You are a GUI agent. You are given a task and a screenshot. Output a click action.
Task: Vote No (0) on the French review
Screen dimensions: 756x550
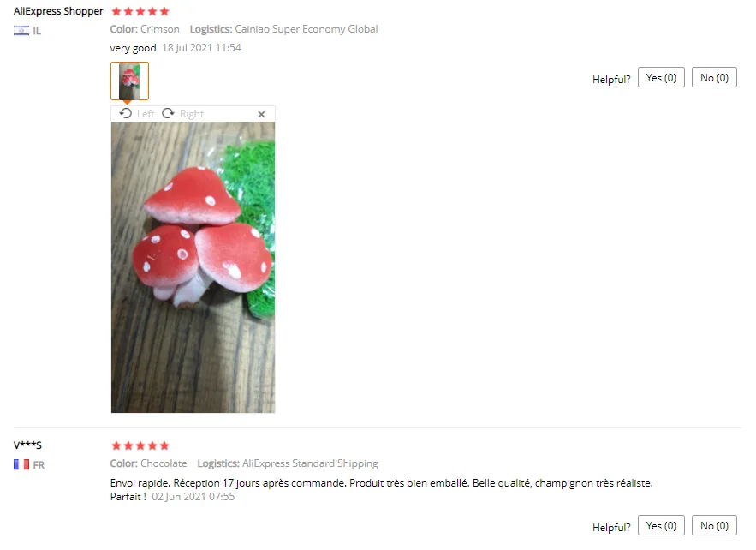(714, 525)
